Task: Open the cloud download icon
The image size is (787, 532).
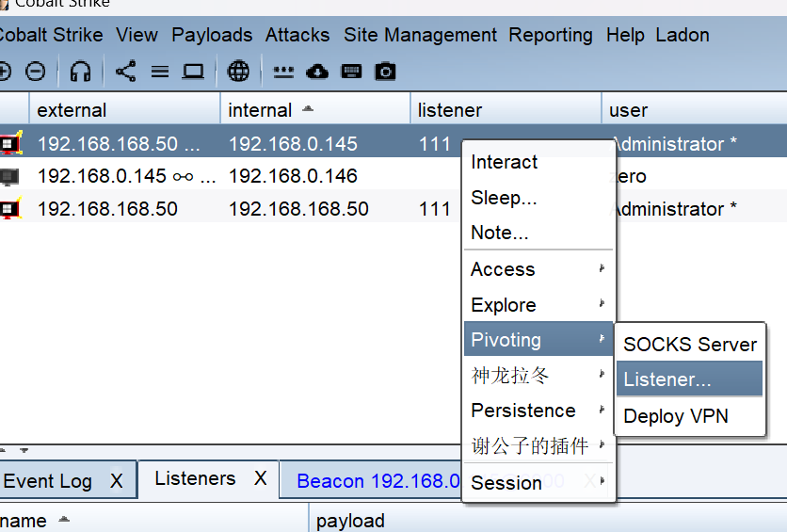Action: (x=318, y=71)
